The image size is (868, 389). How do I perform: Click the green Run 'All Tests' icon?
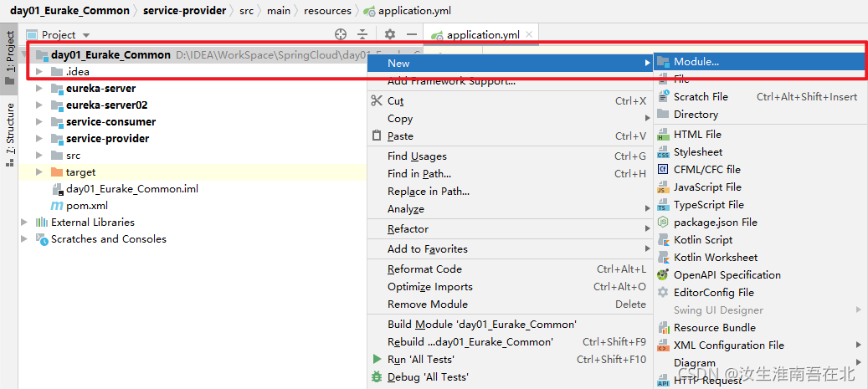click(377, 360)
